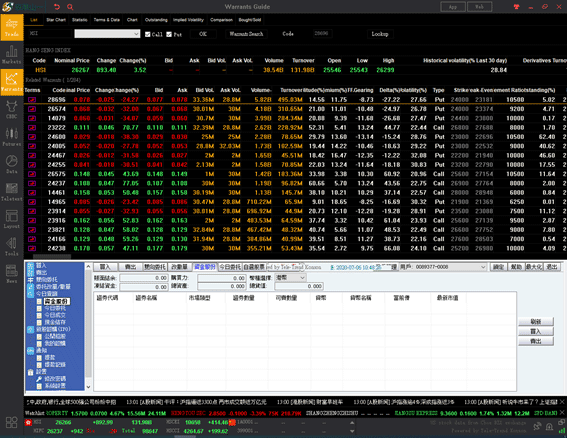Open the Trade section in the sidebar

coord(12,27)
